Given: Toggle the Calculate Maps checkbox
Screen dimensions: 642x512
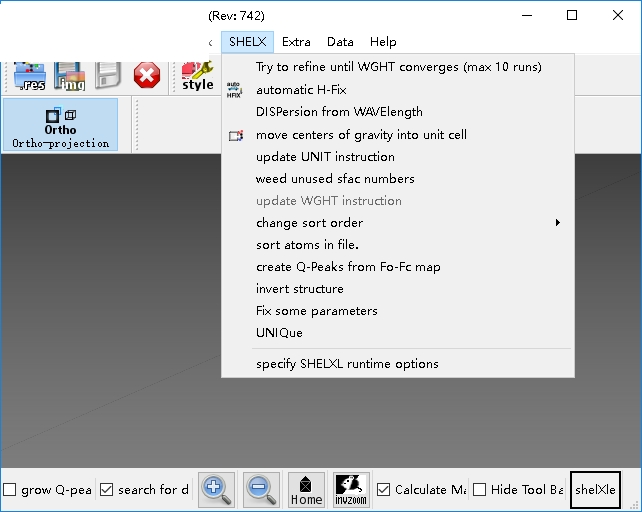Looking at the screenshot, I should [x=383, y=489].
